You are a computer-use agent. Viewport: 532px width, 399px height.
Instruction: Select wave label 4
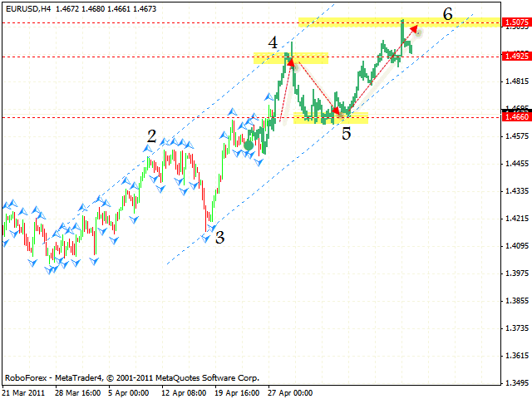point(273,42)
